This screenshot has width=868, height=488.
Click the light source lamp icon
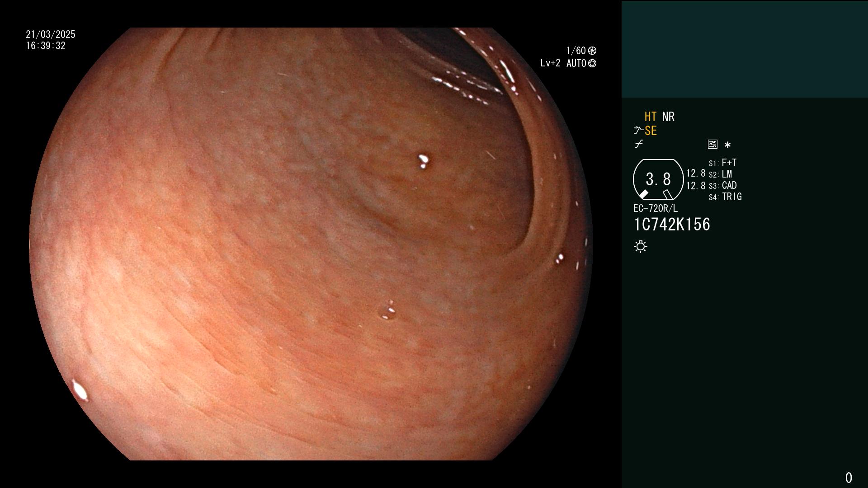641,246
